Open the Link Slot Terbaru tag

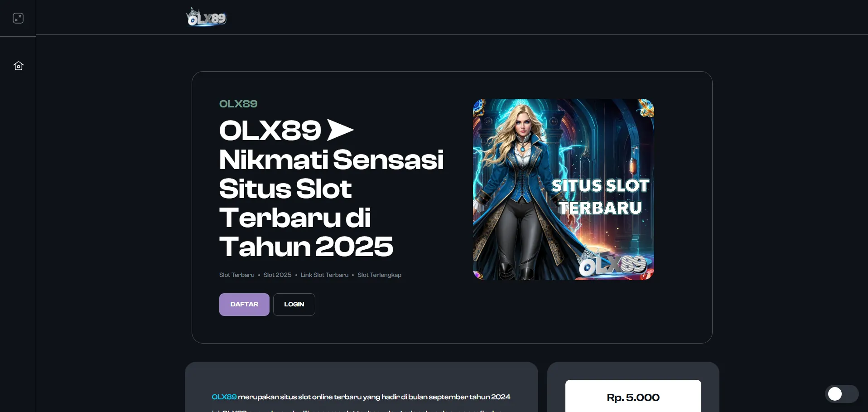pyautogui.click(x=324, y=275)
